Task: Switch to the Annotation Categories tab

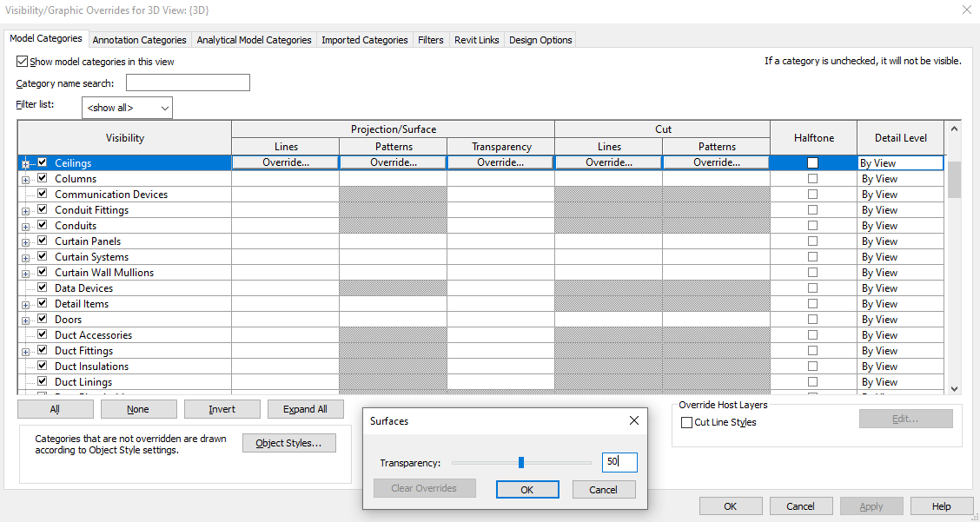Action: pyautogui.click(x=139, y=39)
